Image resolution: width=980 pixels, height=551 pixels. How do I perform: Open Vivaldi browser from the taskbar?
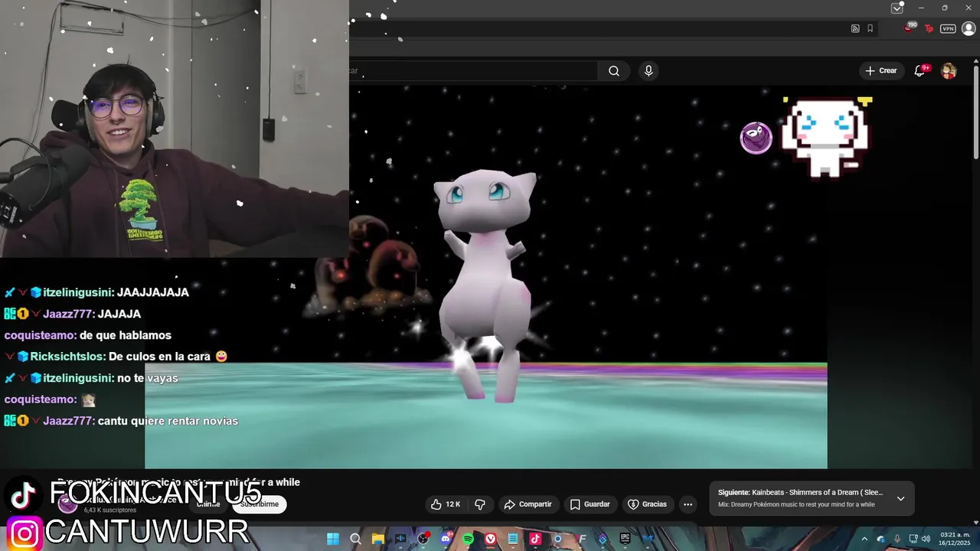(x=491, y=539)
